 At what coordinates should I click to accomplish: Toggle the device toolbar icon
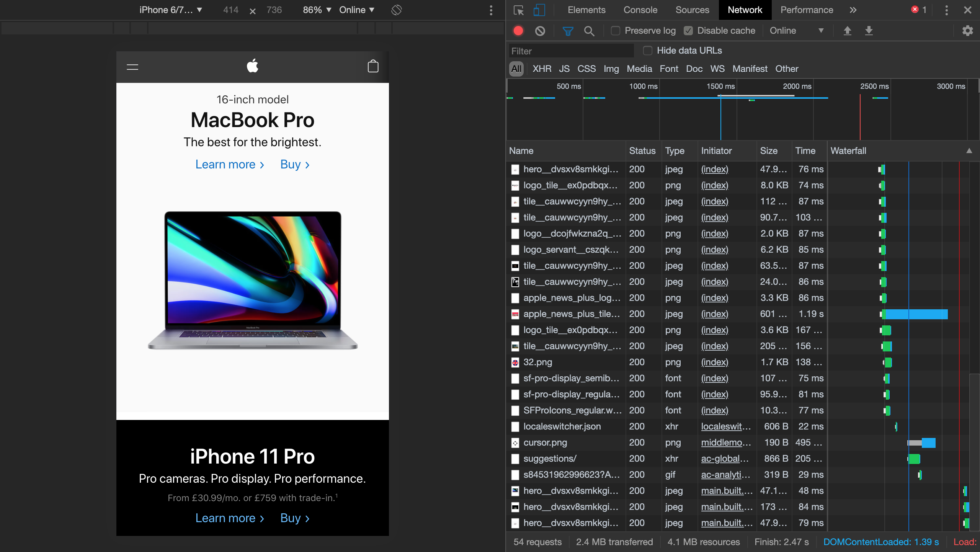tap(539, 10)
